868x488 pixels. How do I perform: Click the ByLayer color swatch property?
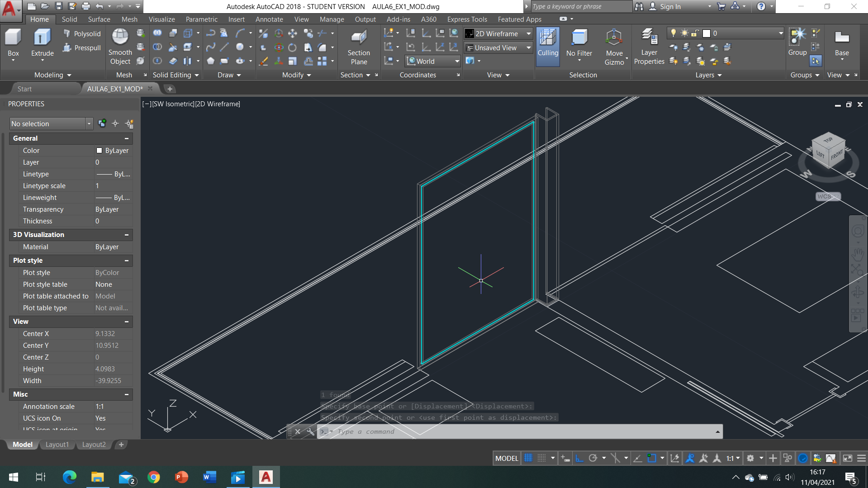[x=99, y=151]
